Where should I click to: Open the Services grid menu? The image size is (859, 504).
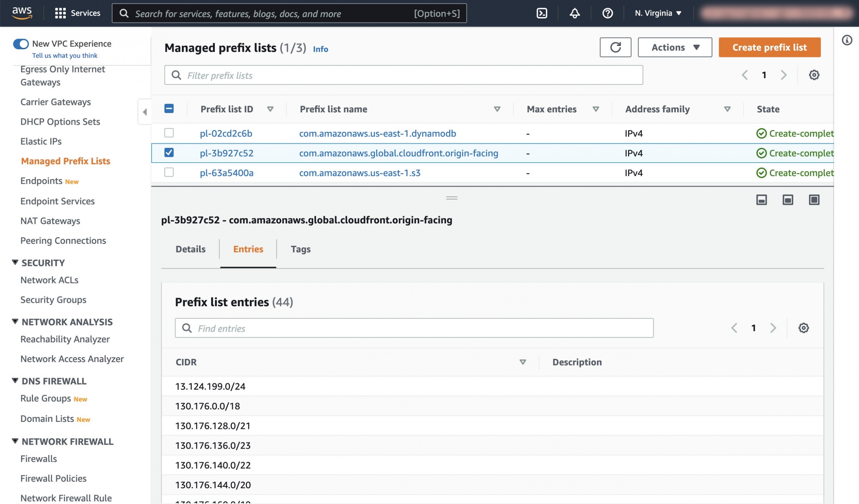[x=78, y=13]
